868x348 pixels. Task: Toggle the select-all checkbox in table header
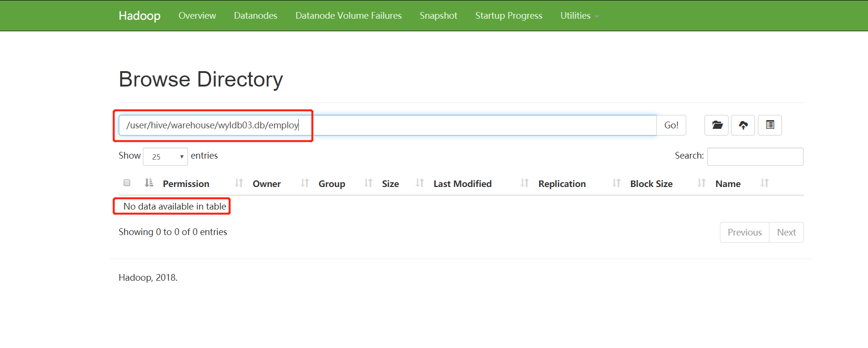pos(127,183)
